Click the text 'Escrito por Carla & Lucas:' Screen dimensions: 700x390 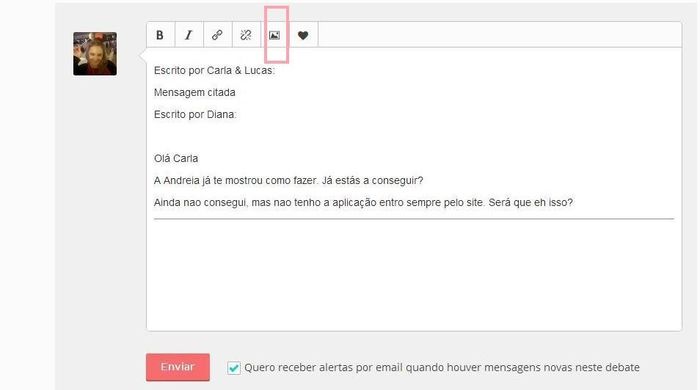214,71
